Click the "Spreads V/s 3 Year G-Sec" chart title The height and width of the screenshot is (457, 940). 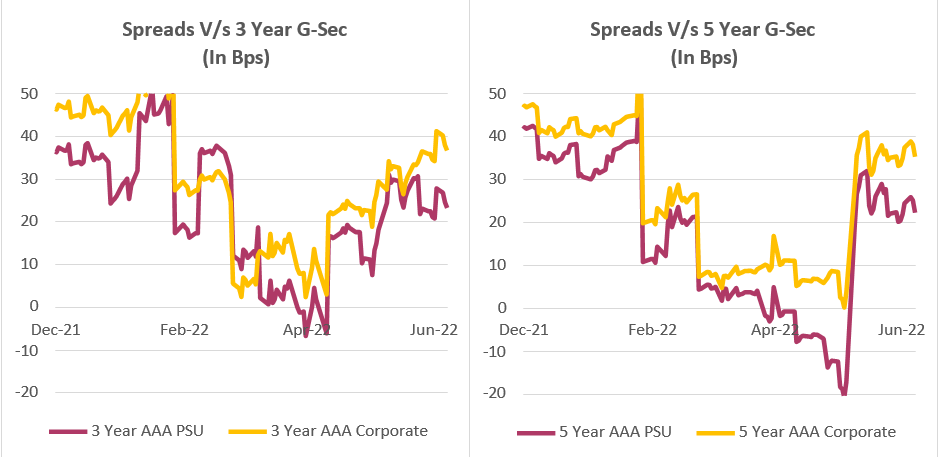point(233,30)
